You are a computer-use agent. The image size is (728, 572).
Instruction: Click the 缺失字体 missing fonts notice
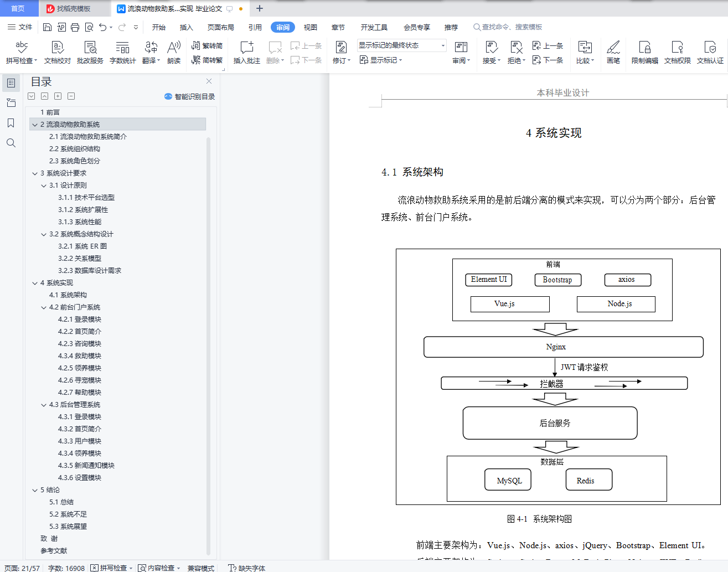coord(247,568)
